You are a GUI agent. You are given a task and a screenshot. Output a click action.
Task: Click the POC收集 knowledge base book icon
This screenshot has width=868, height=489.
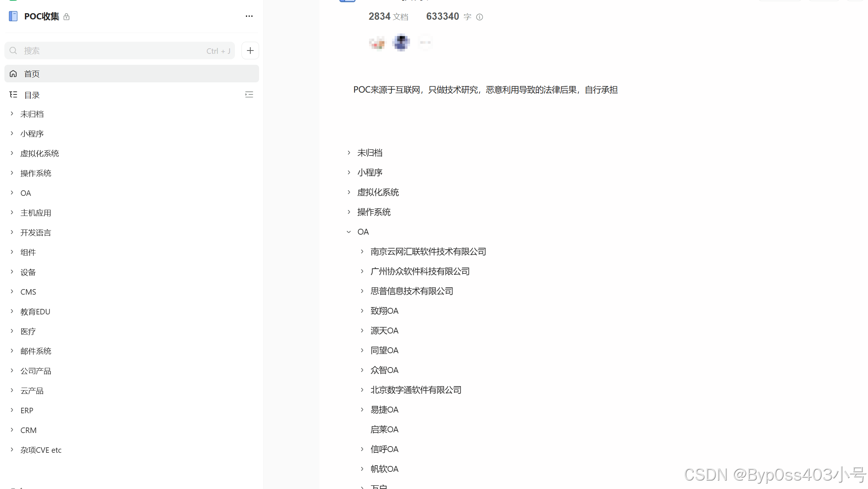[x=13, y=16]
